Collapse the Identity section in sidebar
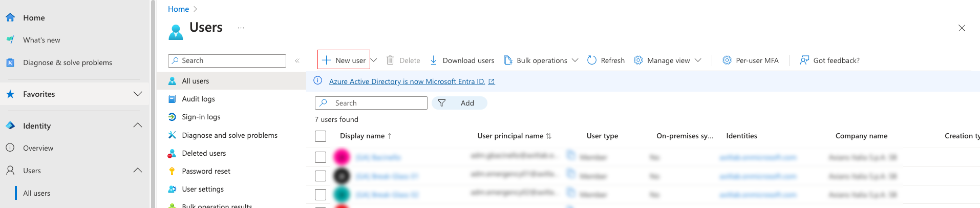The height and width of the screenshot is (208, 980). coord(137,126)
